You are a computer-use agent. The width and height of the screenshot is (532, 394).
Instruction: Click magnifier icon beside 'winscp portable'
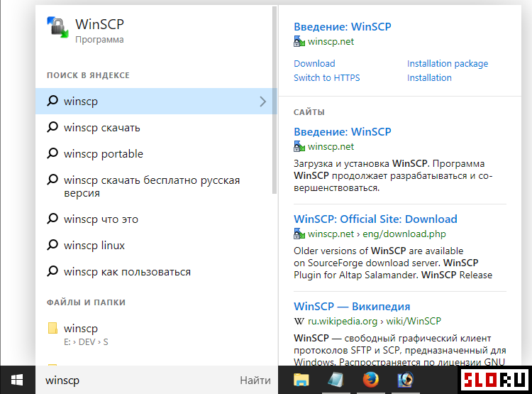click(52, 153)
